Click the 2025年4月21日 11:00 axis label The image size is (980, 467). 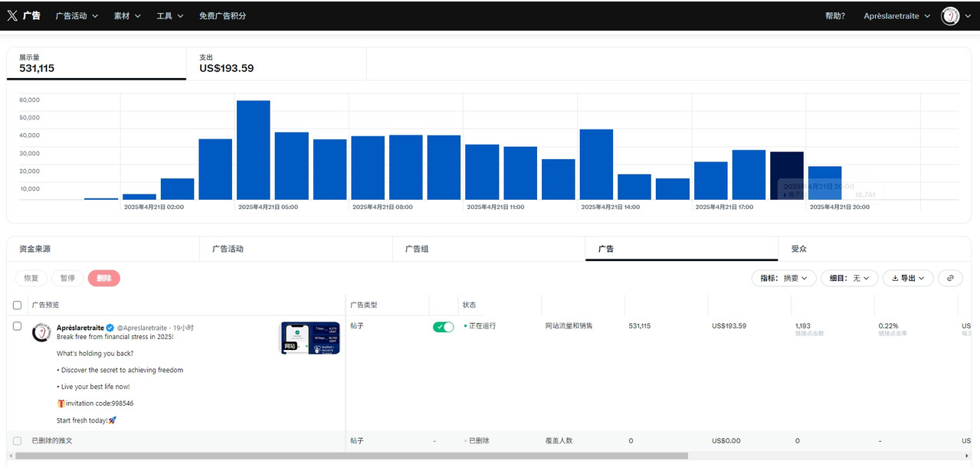click(495, 207)
